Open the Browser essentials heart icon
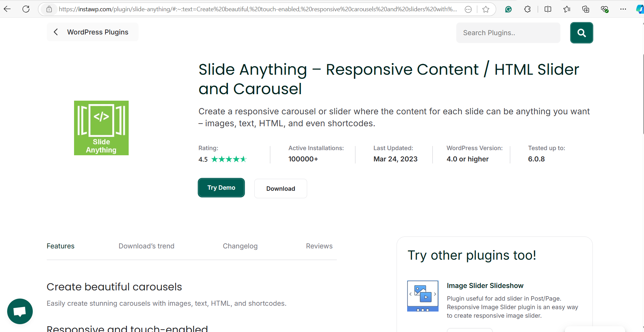 click(604, 9)
